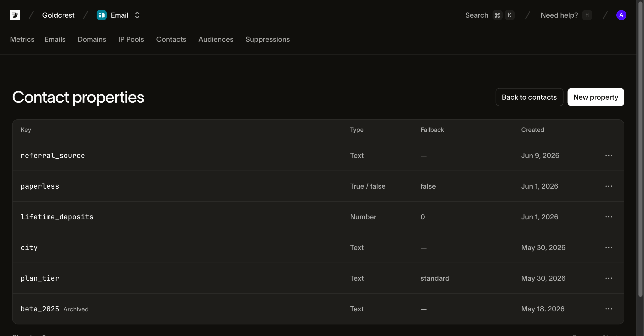Click the Fallback column header
The width and height of the screenshot is (644, 336).
(x=432, y=130)
